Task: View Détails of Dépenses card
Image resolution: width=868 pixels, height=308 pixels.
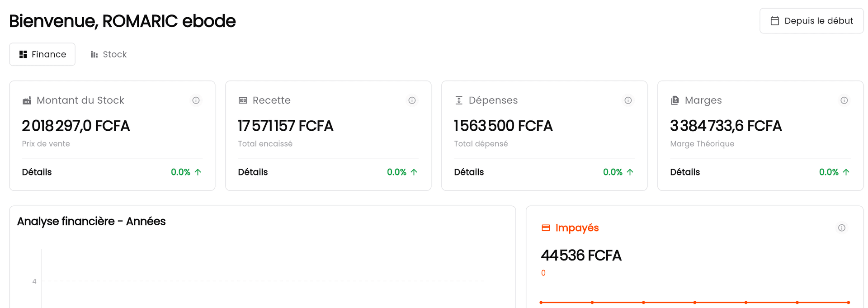Action: click(x=469, y=172)
